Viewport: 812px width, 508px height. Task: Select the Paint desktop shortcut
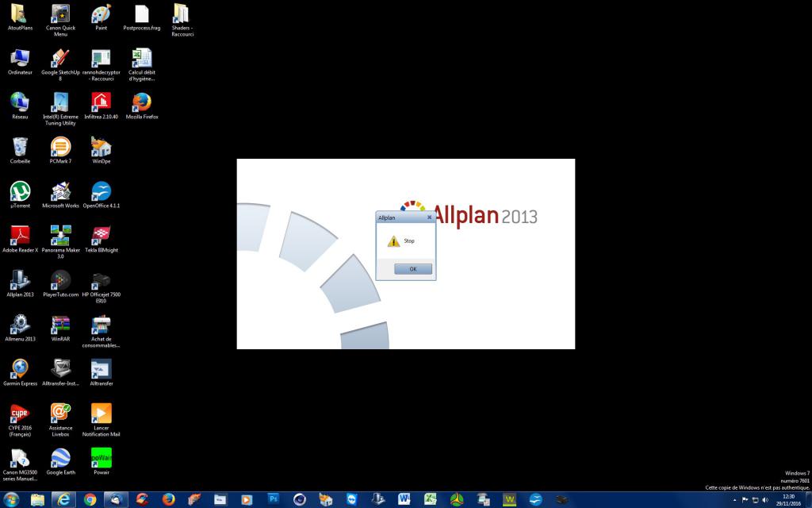point(101,18)
